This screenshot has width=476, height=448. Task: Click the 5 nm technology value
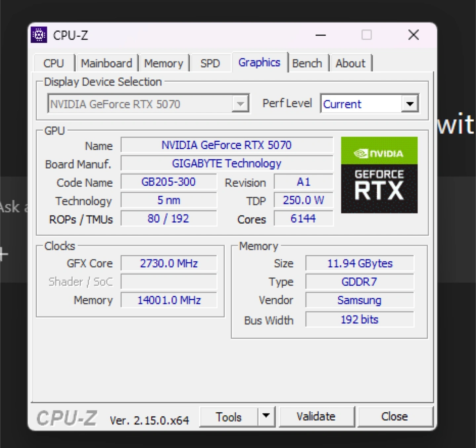[x=169, y=200]
